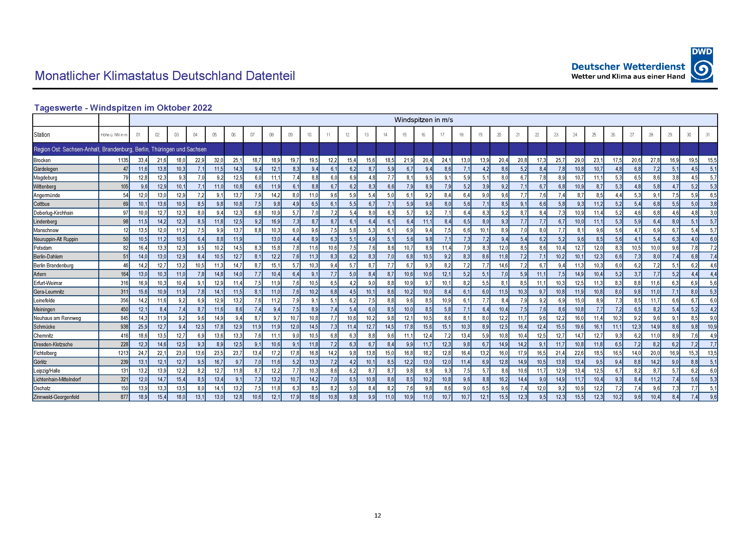Click Brocken's day 01 value '33,4'

143,160
